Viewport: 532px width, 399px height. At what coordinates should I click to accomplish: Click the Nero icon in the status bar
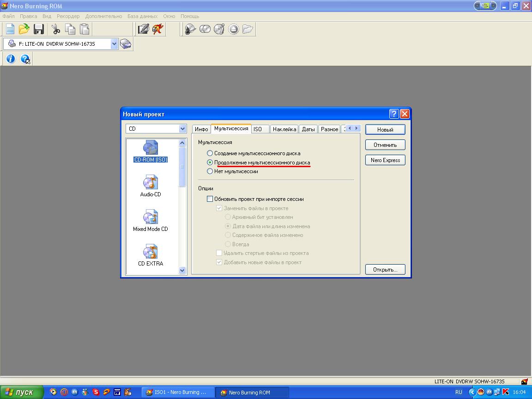525,381
